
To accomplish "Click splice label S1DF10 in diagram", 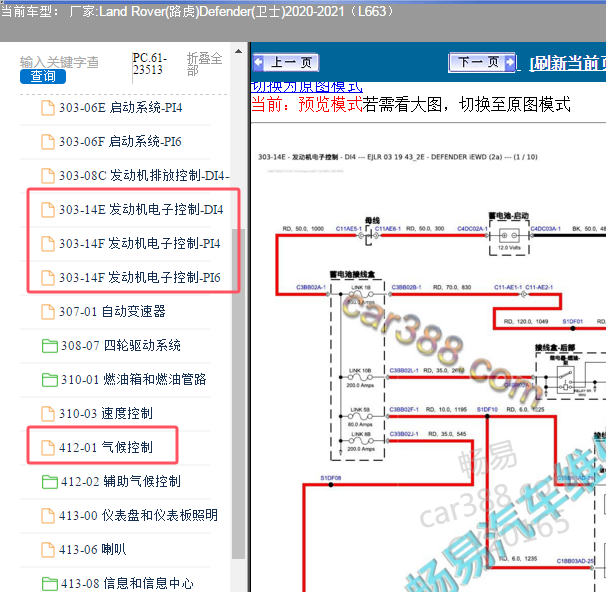I will [x=487, y=410].
